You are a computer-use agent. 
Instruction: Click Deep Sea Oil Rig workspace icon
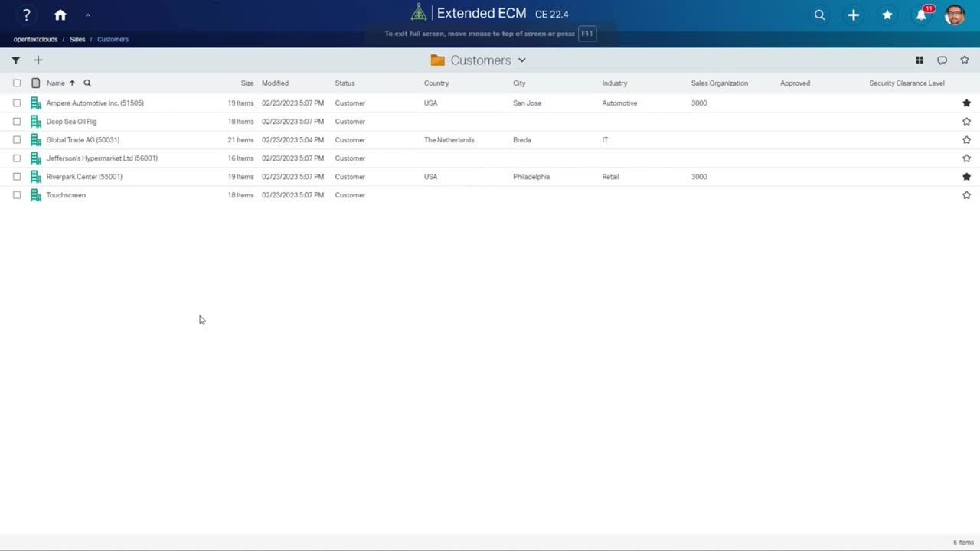tap(36, 122)
